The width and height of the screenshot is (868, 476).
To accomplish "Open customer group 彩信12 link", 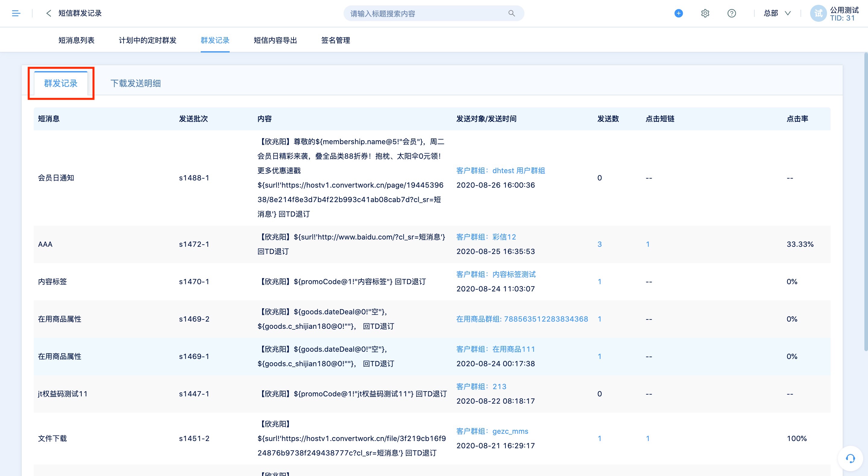I will coord(486,237).
